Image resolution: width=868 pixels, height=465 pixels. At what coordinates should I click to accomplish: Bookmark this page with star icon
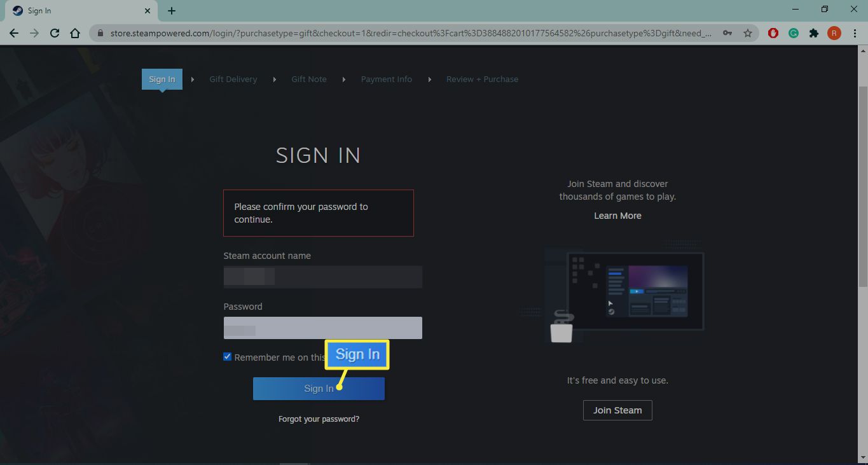click(748, 33)
